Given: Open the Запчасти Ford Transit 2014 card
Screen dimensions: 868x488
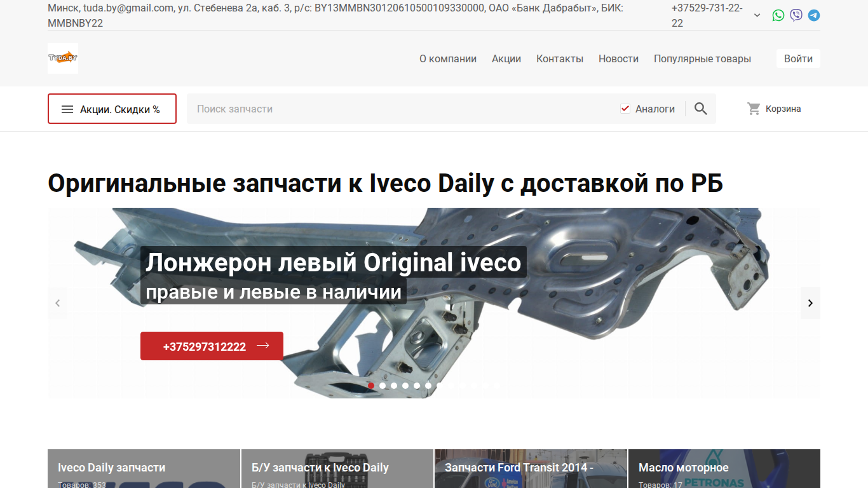Looking at the screenshot, I should point(531,469).
